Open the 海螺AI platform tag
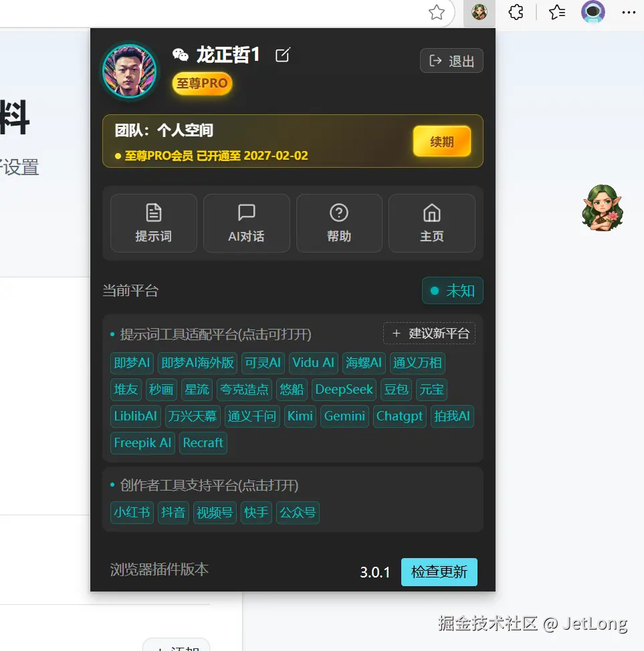The width and height of the screenshot is (644, 651). point(364,363)
